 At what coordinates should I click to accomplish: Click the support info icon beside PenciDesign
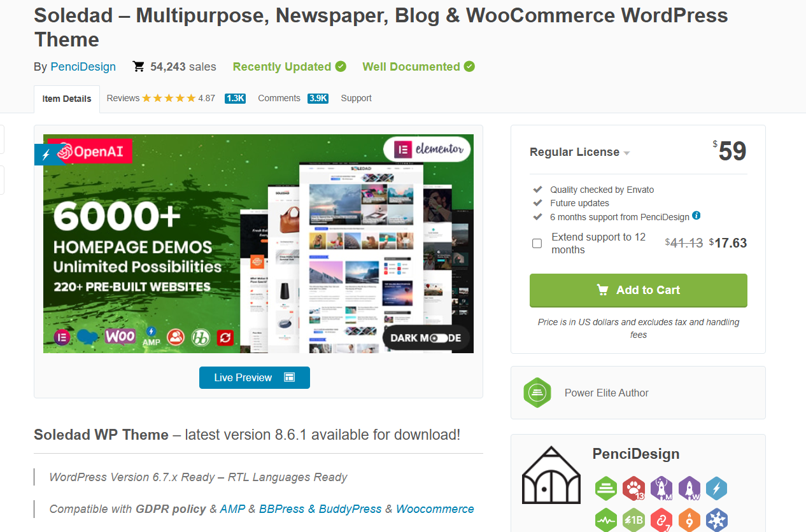point(696,216)
